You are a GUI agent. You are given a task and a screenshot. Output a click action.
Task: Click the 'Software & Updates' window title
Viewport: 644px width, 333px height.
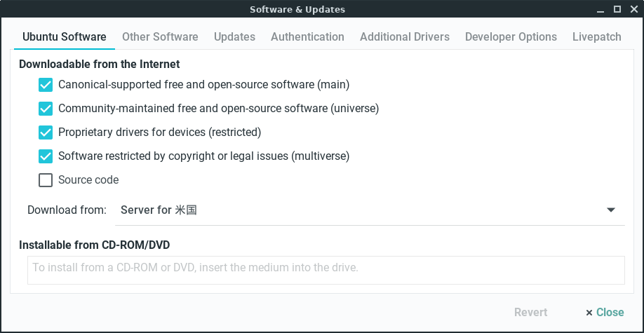297,9
